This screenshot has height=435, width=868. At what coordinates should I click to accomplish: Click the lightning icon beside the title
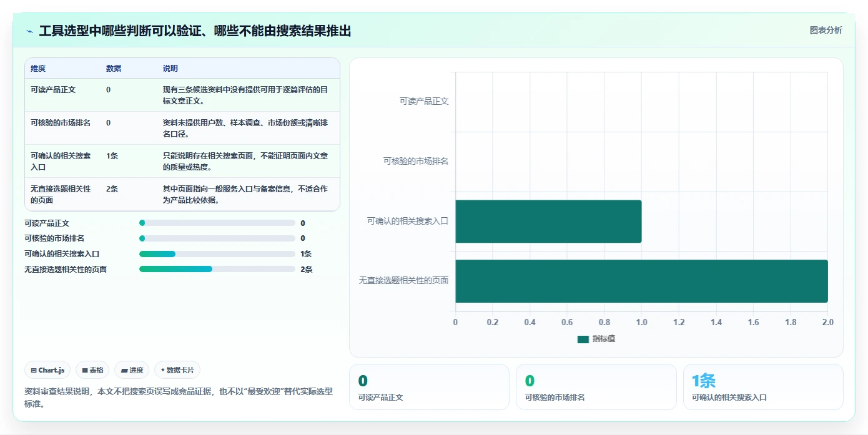pos(30,31)
